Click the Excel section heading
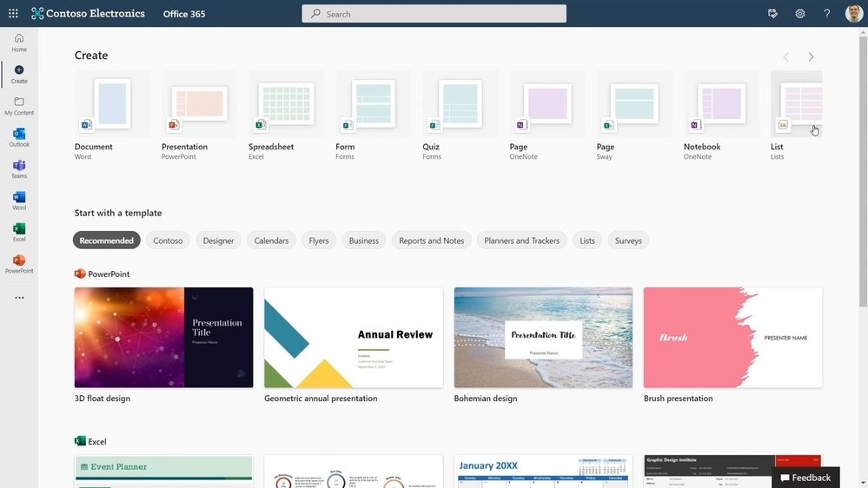 coord(90,441)
